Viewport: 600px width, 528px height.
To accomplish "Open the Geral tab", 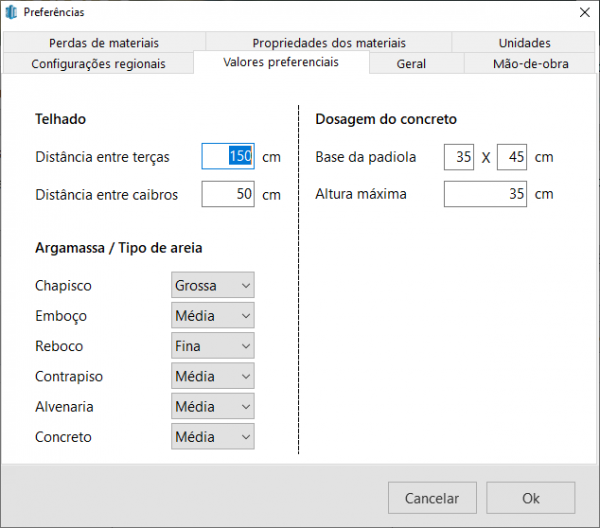I will pyautogui.click(x=411, y=63).
